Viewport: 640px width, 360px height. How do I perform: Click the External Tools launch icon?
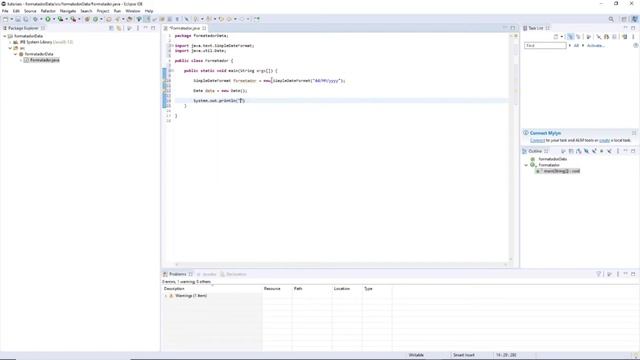pos(73,19)
